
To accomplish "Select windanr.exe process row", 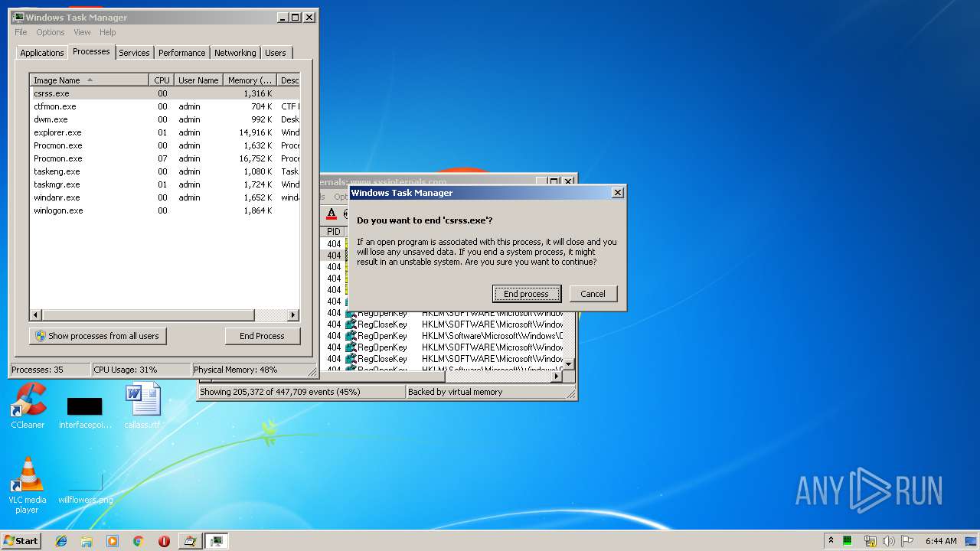I will pyautogui.click(x=165, y=197).
